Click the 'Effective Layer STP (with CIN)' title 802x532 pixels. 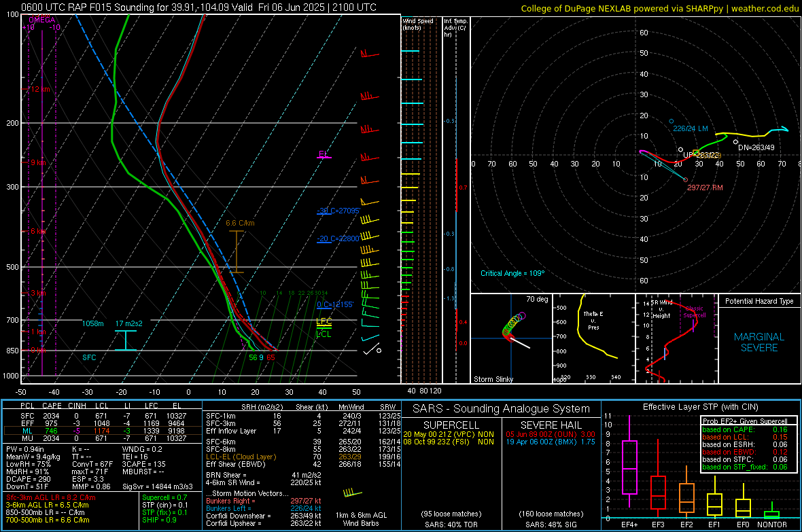click(700, 407)
